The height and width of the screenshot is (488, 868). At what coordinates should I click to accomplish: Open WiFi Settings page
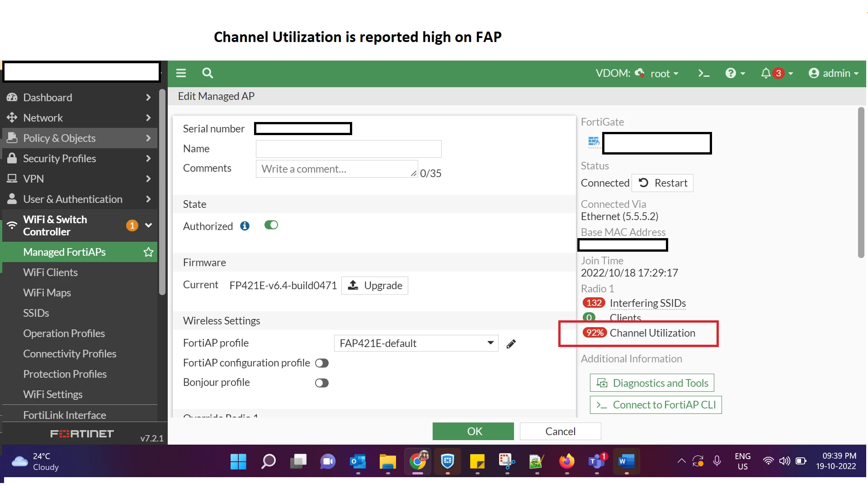click(53, 394)
